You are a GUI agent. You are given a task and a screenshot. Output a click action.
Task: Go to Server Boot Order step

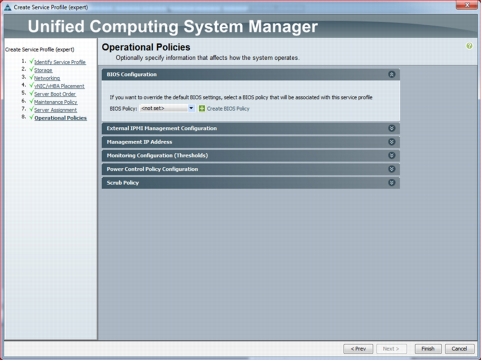55,94
